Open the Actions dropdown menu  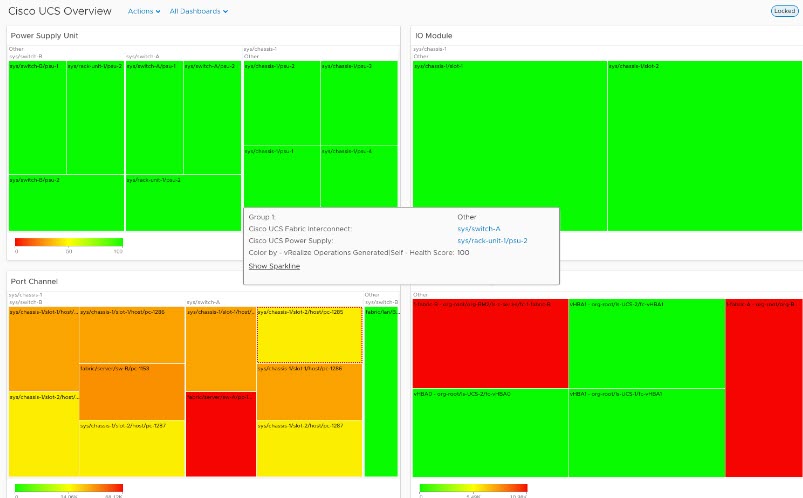[143, 11]
